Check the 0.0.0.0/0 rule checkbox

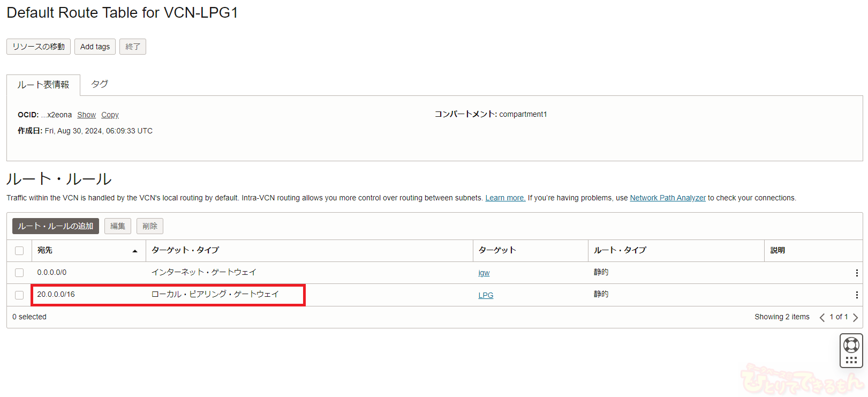click(x=19, y=273)
